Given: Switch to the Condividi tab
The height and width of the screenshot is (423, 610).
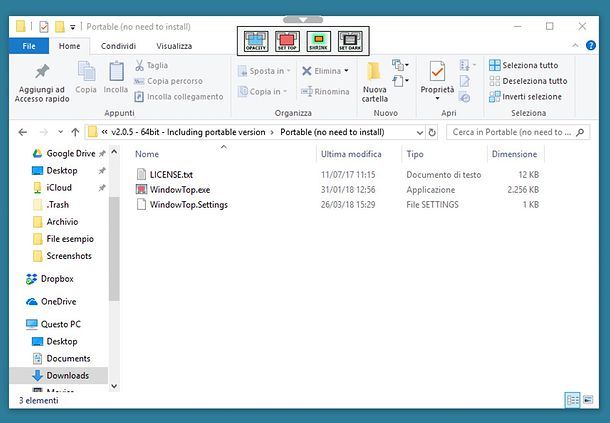Looking at the screenshot, I should pyautogui.click(x=118, y=46).
